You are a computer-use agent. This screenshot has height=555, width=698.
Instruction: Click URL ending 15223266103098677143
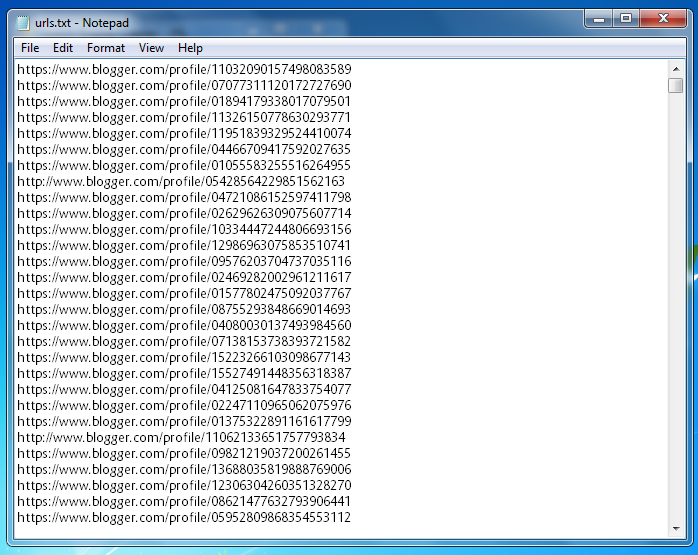click(x=184, y=357)
